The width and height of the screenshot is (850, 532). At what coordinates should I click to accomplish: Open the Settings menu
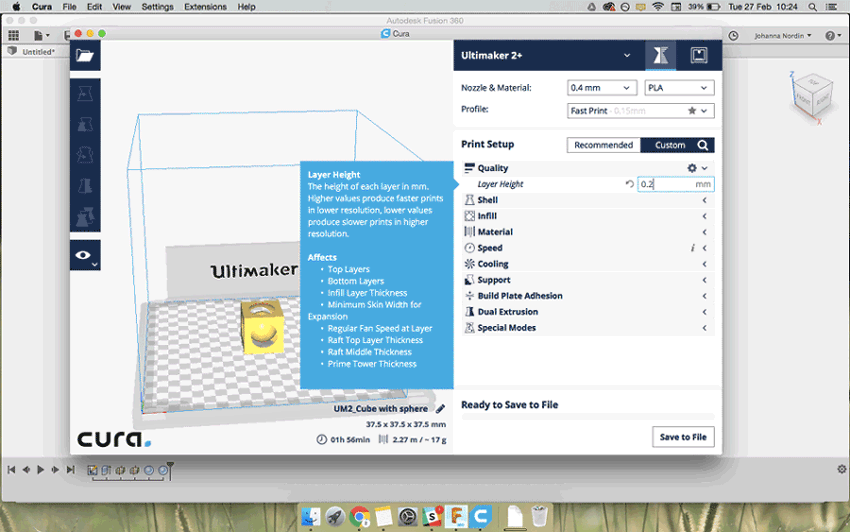point(157,7)
